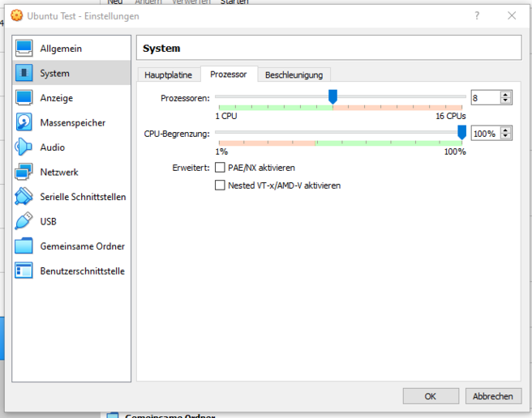Confirm settings with the OK button

click(x=430, y=396)
